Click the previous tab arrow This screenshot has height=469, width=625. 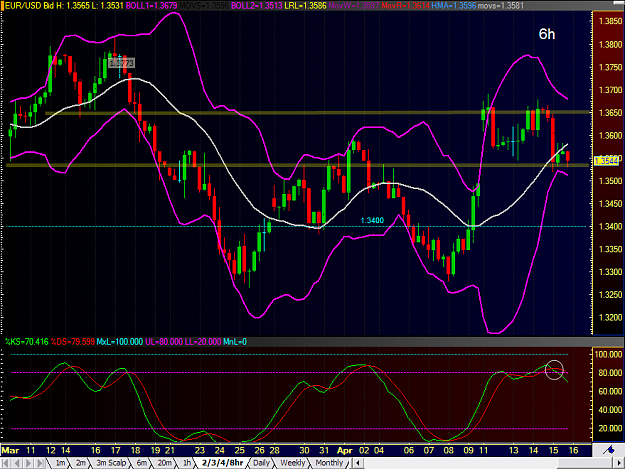tap(17, 463)
